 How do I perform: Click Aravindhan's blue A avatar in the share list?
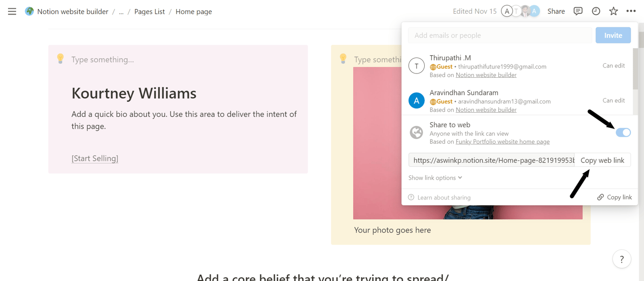[416, 100]
